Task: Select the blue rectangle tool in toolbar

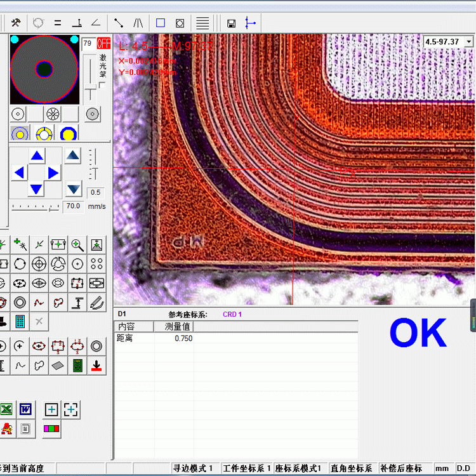Action: click(161, 23)
